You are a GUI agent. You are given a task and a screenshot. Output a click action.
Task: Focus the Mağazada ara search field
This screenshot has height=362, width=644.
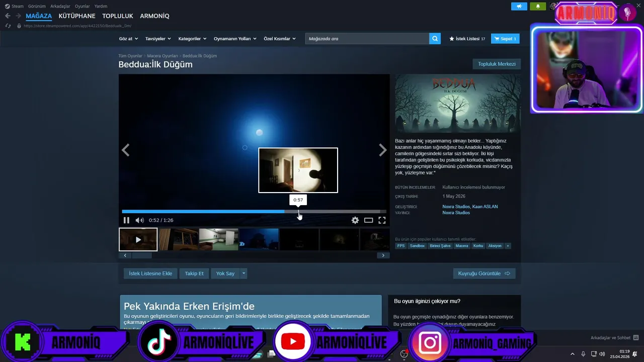[x=367, y=39]
